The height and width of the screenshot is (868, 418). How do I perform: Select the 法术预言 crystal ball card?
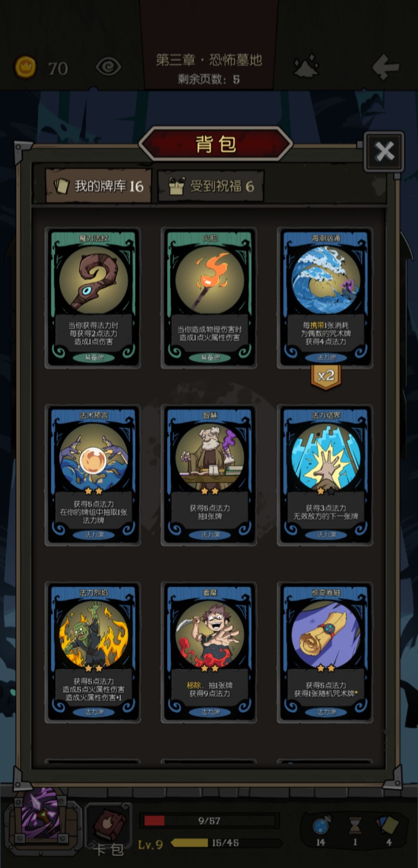(93, 475)
